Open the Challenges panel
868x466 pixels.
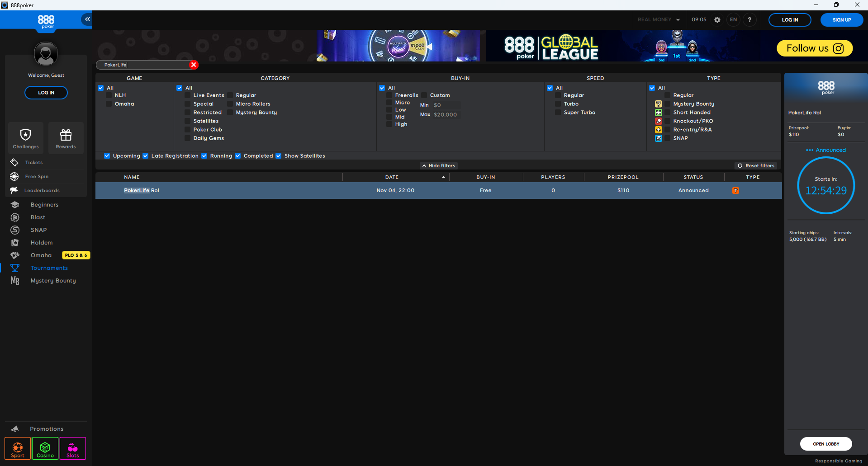pos(25,137)
